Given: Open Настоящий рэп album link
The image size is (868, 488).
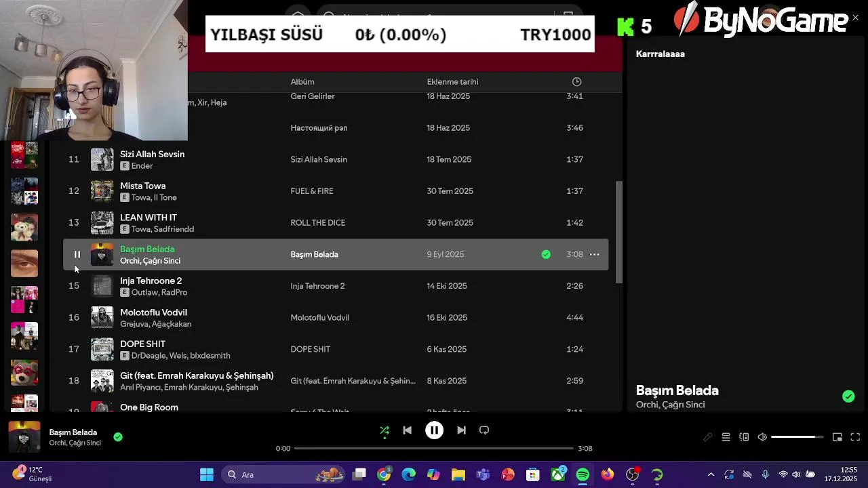Looking at the screenshot, I should (x=319, y=128).
